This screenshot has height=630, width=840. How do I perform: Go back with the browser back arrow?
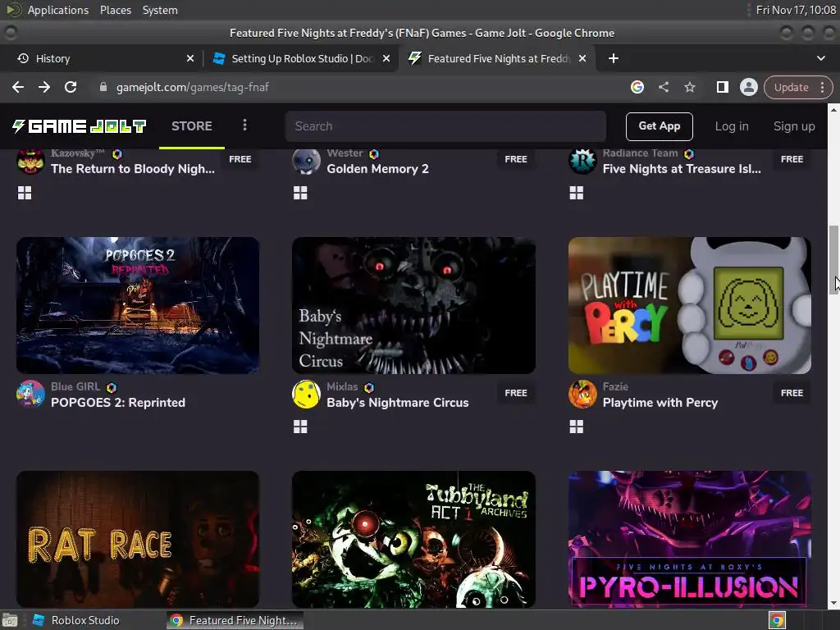(18, 87)
